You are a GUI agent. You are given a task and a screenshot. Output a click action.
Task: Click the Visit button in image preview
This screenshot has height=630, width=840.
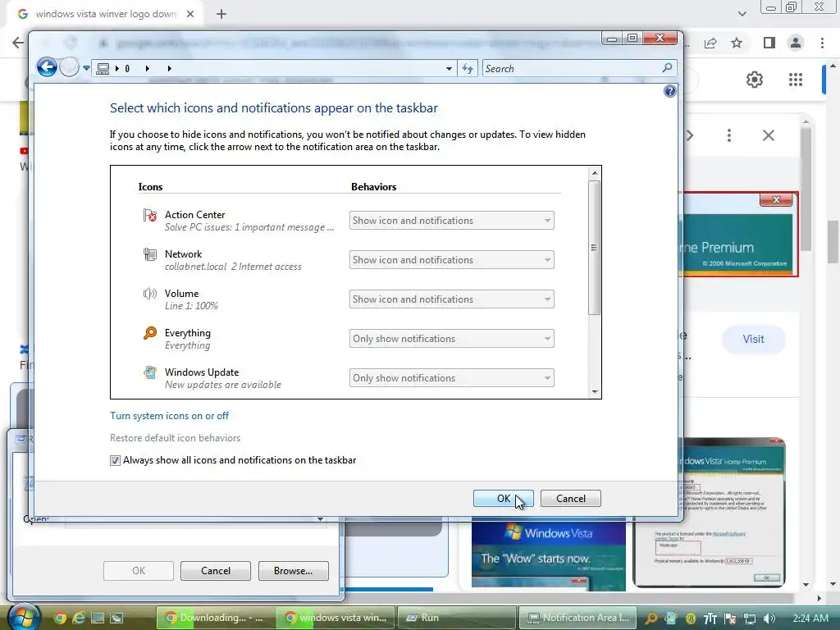753,339
